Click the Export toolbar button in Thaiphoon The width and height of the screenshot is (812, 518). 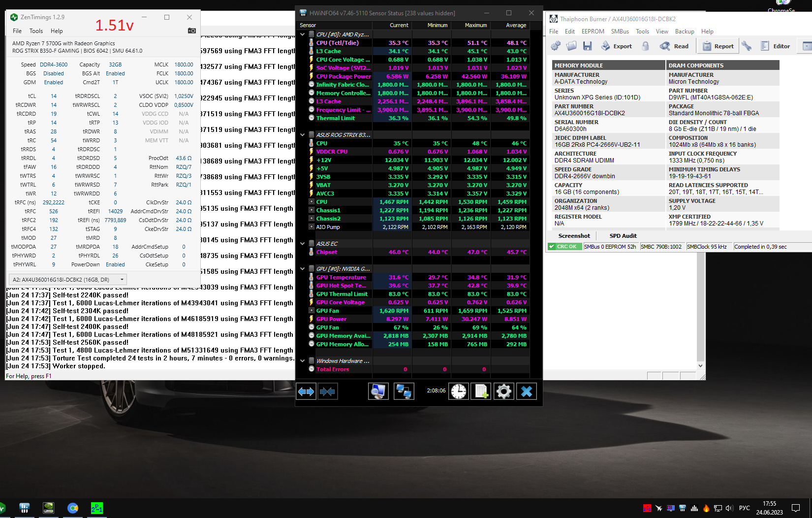616,46
